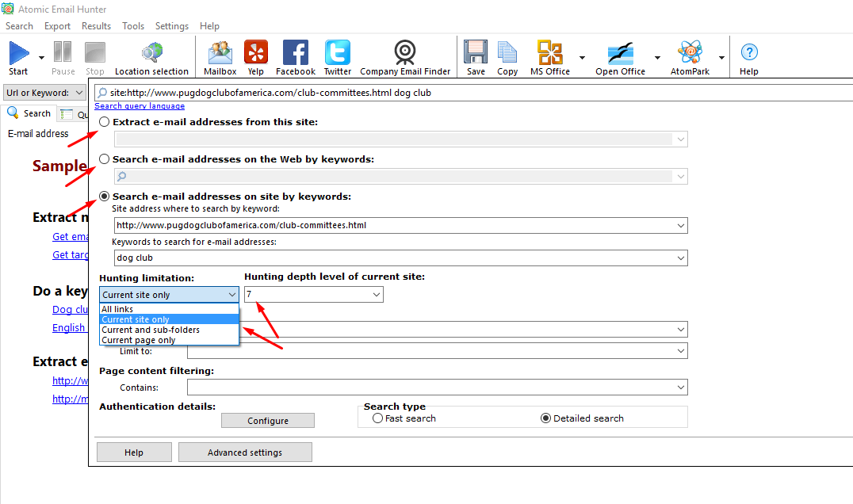This screenshot has height=504, width=853.
Task: Select Search e-mail addresses on site by keywords
Action: point(105,197)
